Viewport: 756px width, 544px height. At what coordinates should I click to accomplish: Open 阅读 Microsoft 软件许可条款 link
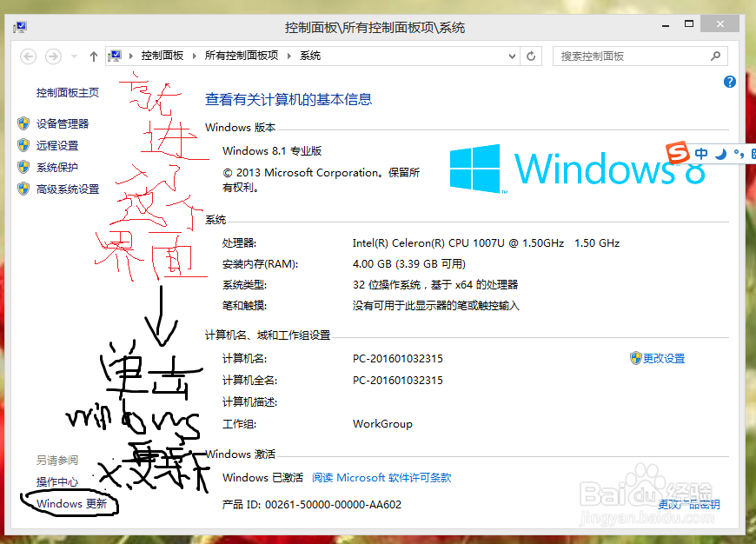click(x=381, y=477)
